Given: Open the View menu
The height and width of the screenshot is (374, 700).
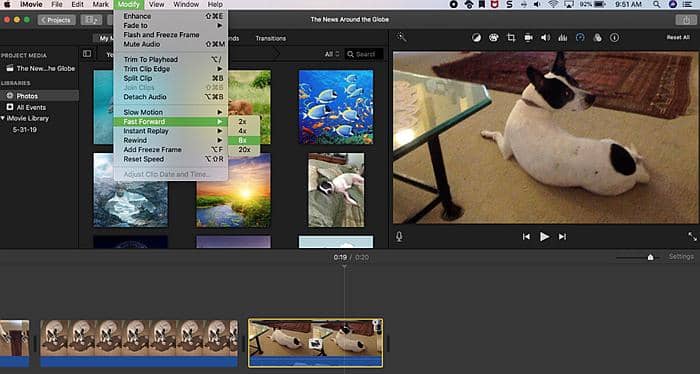Looking at the screenshot, I should (157, 4).
